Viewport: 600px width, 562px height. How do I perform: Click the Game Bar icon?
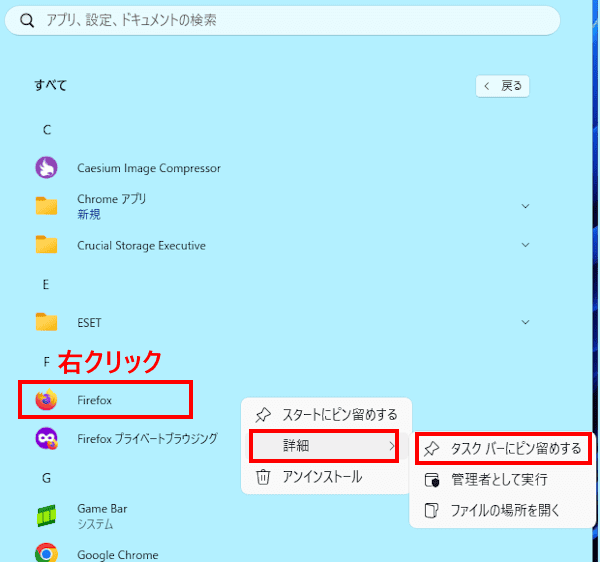pyautogui.click(x=46, y=515)
